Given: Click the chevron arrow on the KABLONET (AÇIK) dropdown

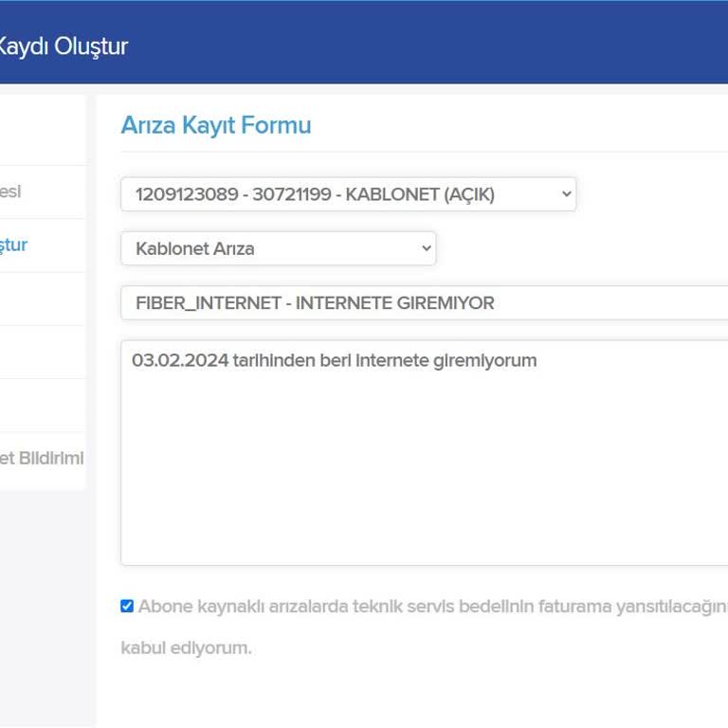Looking at the screenshot, I should point(566,194).
